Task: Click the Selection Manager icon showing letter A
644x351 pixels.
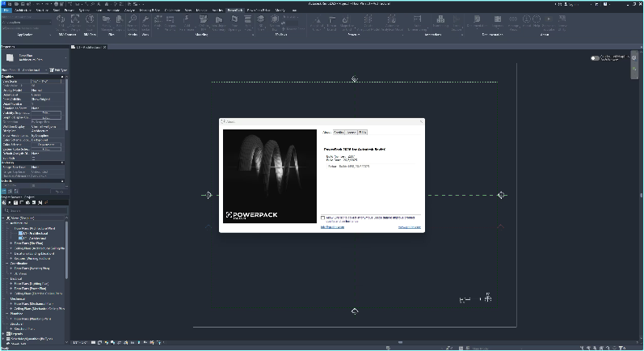Action: pyautogui.click(x=75, y=20)
